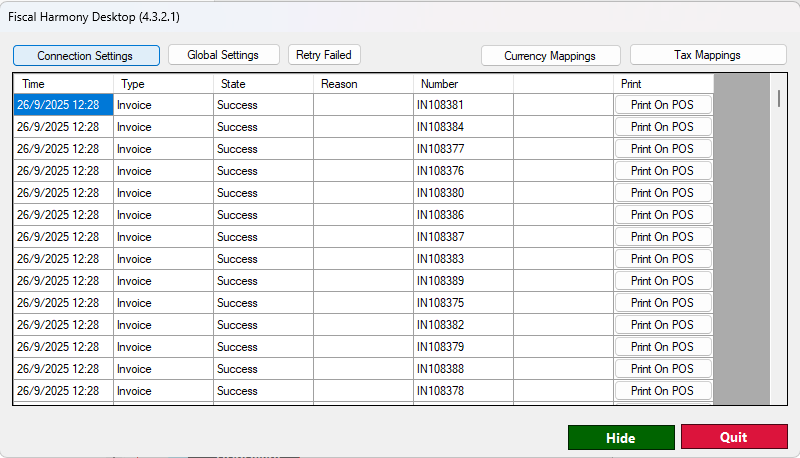Sort by the Time column header
Screen dimensions: 800x458
tap(63, 84)
